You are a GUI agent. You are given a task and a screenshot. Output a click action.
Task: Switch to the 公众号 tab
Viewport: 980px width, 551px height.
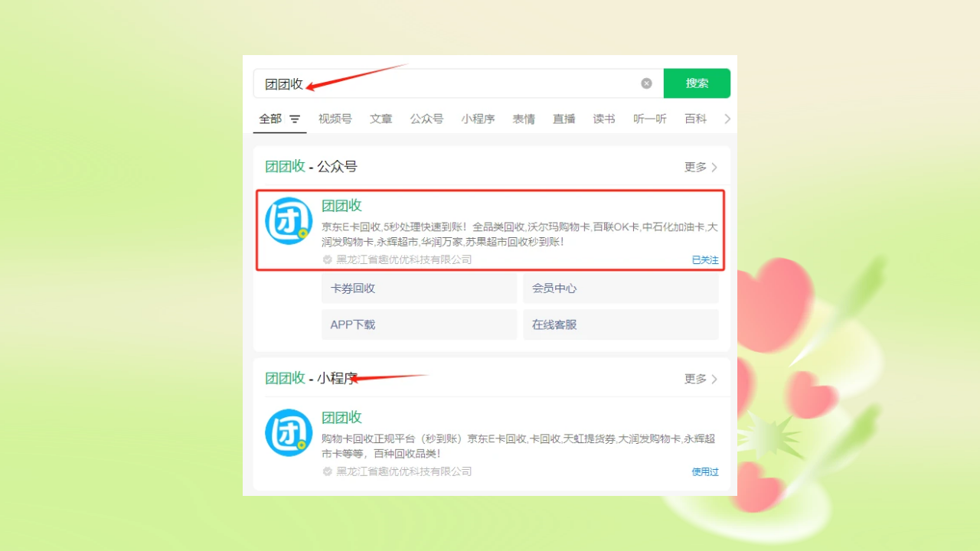click(x=426, y=119)
